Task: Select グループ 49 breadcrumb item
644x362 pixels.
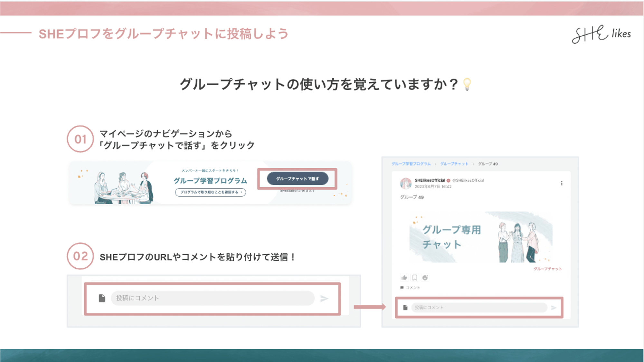Action: point(488,164)
